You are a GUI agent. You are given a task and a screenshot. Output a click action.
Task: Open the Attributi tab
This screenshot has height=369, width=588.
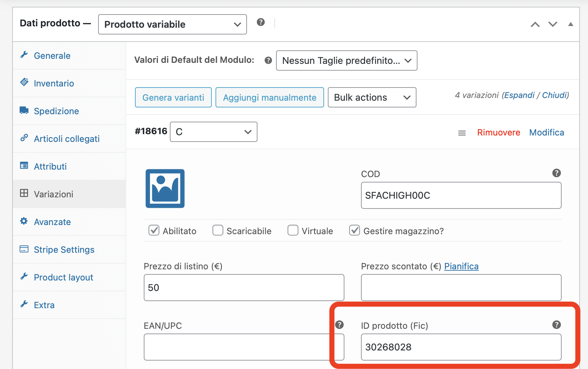click(50, 167)
